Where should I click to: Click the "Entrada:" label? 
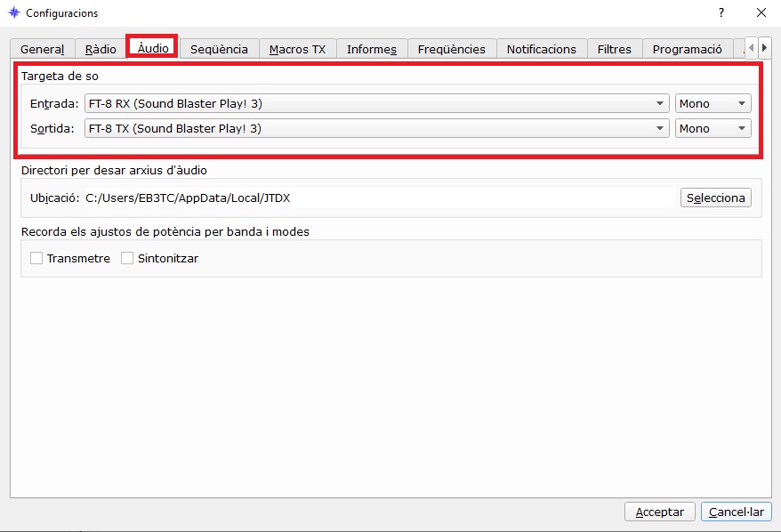coord(54,103)
